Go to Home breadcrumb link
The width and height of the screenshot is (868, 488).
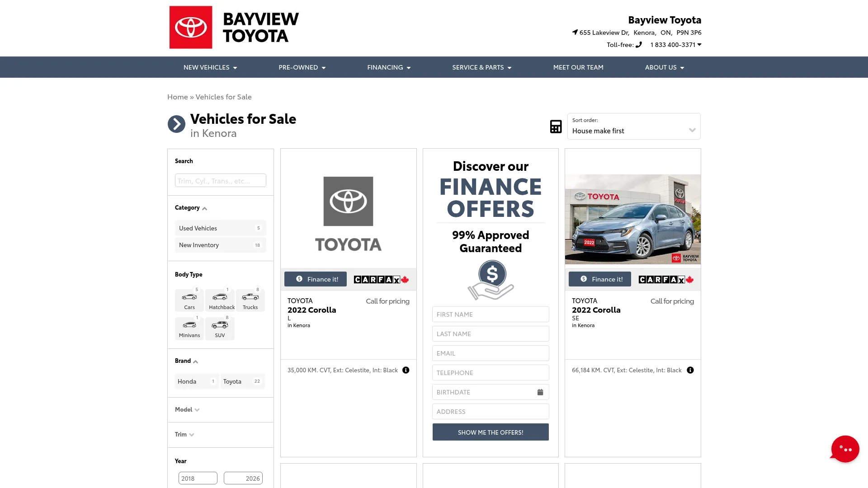point(178,97)
